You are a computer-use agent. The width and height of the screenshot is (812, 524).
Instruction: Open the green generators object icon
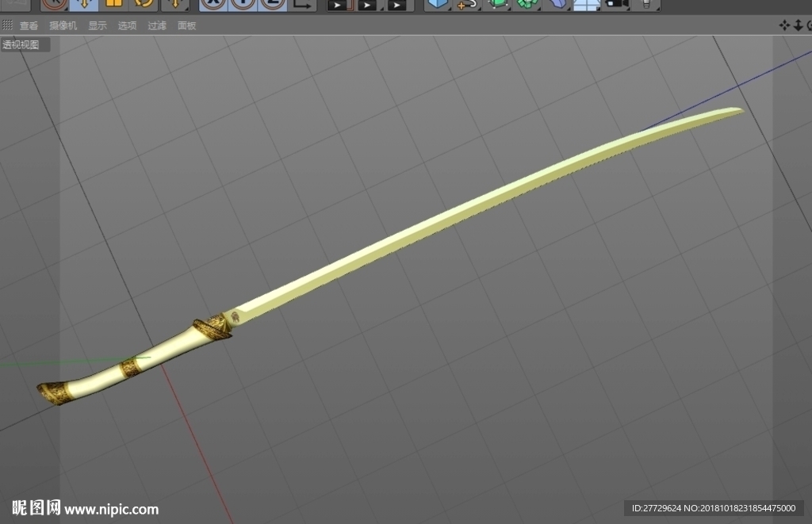[x=497, y=5]
